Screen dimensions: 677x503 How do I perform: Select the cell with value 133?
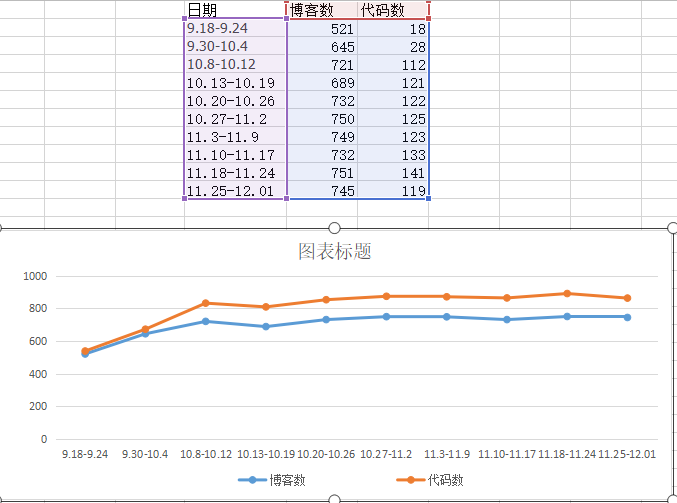click(393, 155)
